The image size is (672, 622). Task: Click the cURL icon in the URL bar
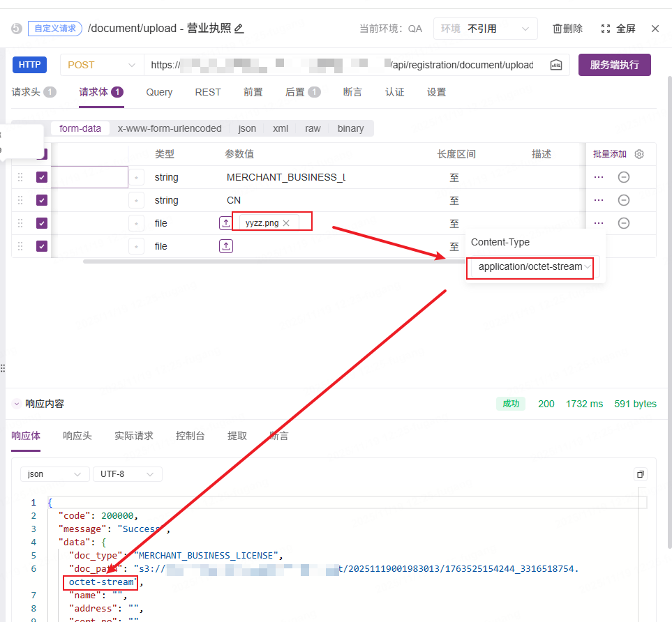pos(556,65)
